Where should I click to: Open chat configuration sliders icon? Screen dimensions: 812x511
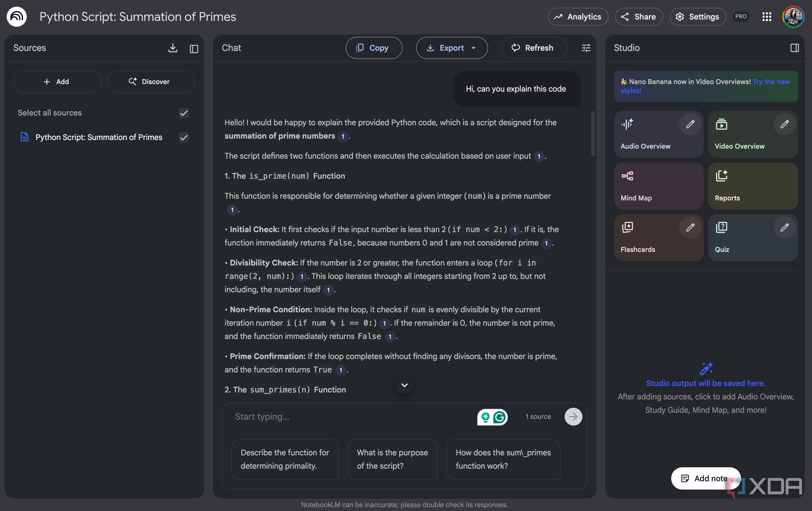tap(586, 48)
